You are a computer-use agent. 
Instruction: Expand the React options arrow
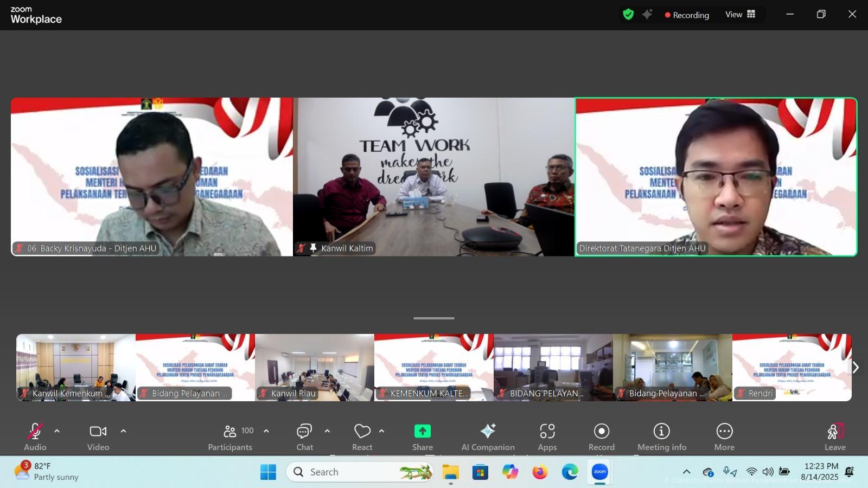tap(381, 431)
